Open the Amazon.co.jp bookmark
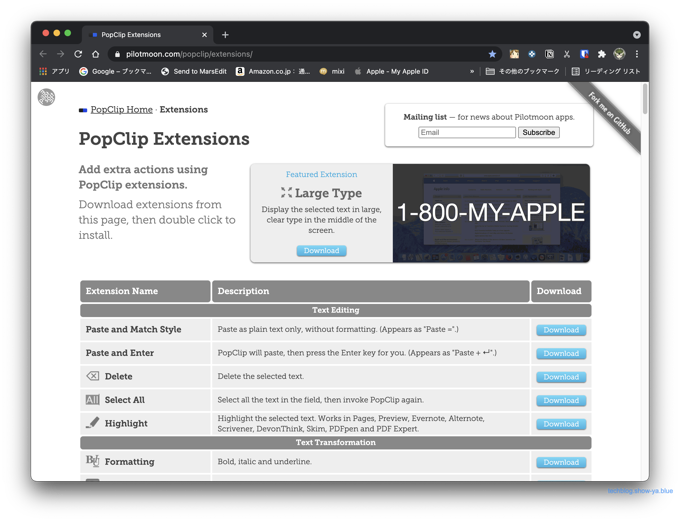The height and width of the screenshot is (522, 680). coord(273,72)
